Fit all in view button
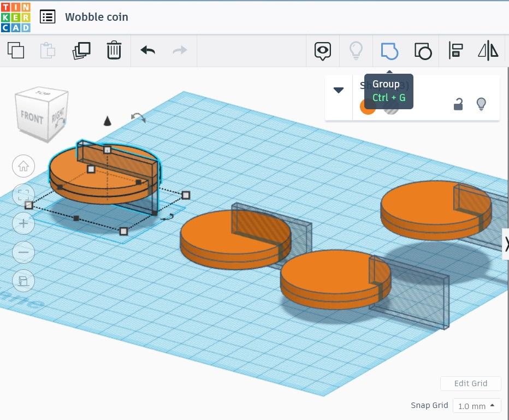509x420 pixels. pyautogui.click(x=23, y=195)
